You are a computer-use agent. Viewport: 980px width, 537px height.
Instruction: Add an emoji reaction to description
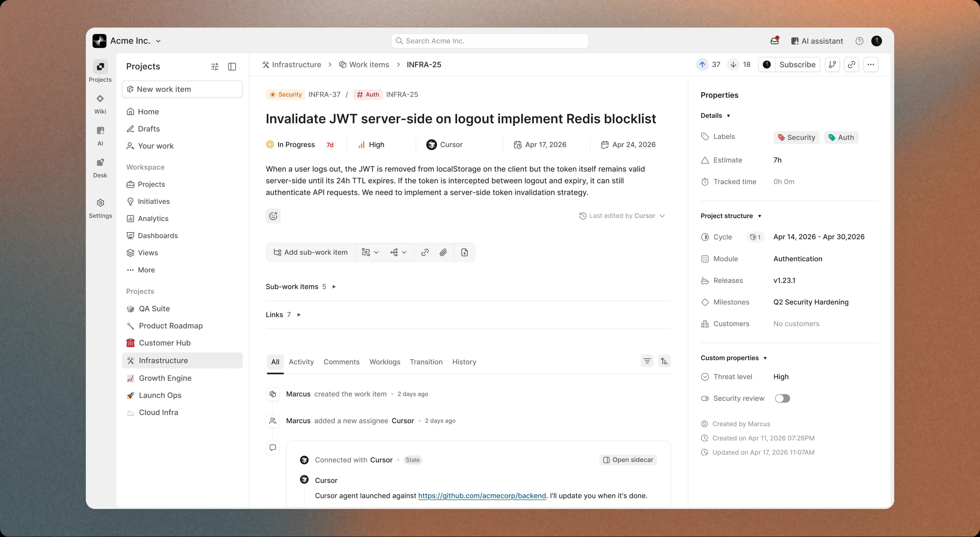pyautogui.click(x=273, y=216)
